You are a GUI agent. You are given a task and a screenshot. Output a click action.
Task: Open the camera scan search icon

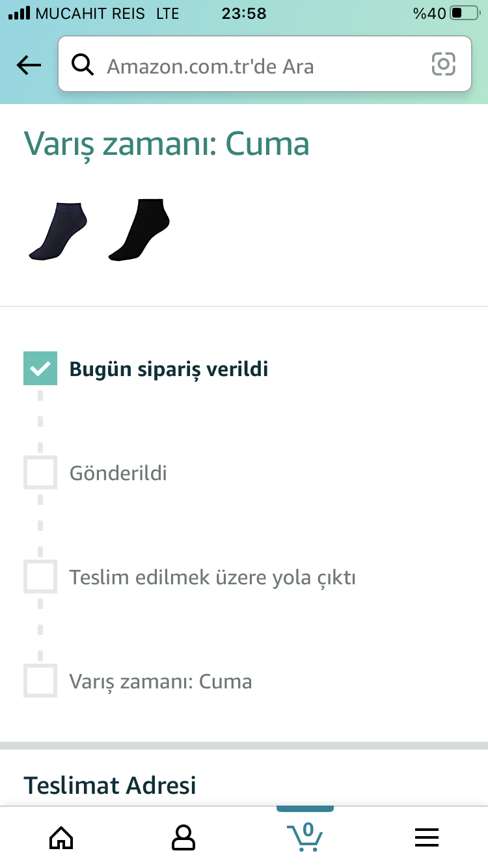443,64
